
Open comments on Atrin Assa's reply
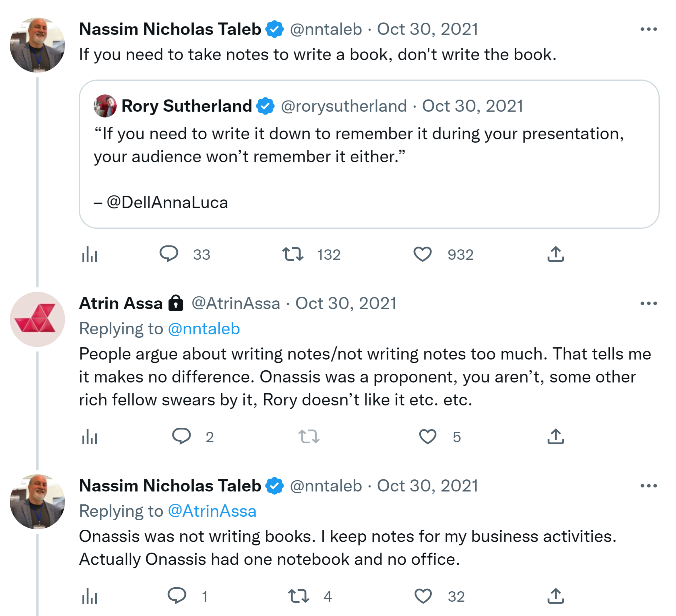(x=181, y=437)
